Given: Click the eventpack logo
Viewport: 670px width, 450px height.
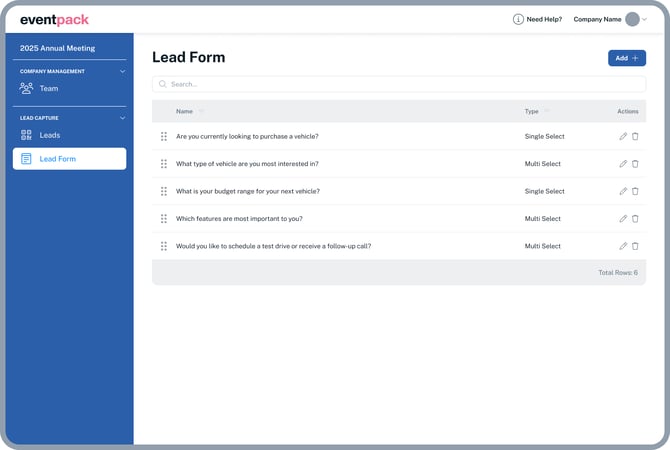Looking at the screenshot, I should (x=54, y=19).
